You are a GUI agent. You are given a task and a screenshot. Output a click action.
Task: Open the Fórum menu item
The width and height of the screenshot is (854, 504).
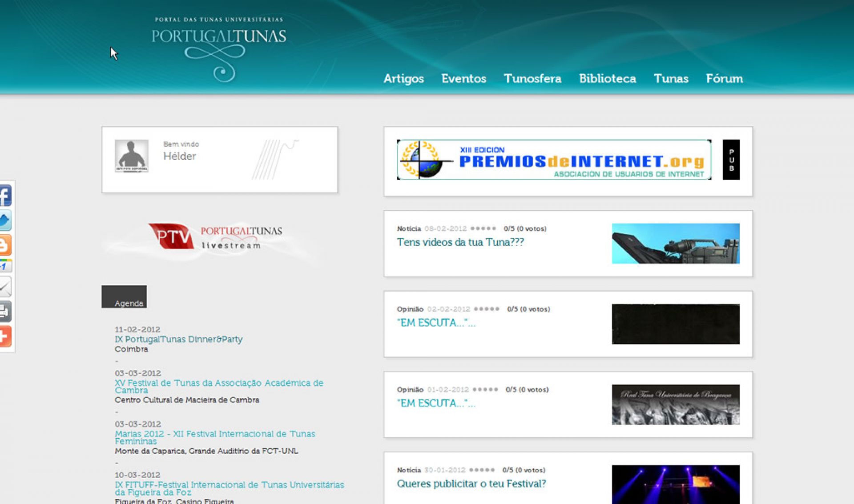point(724,79)
